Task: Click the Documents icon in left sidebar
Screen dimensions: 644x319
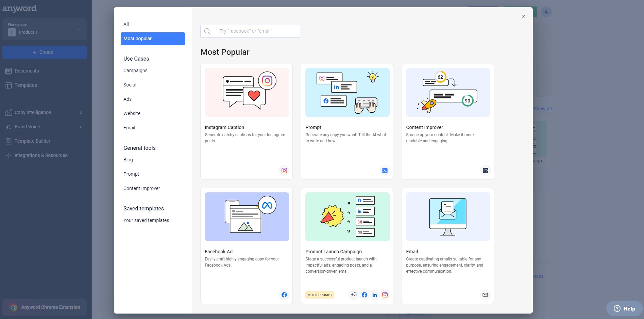Action: pos(9,71)
